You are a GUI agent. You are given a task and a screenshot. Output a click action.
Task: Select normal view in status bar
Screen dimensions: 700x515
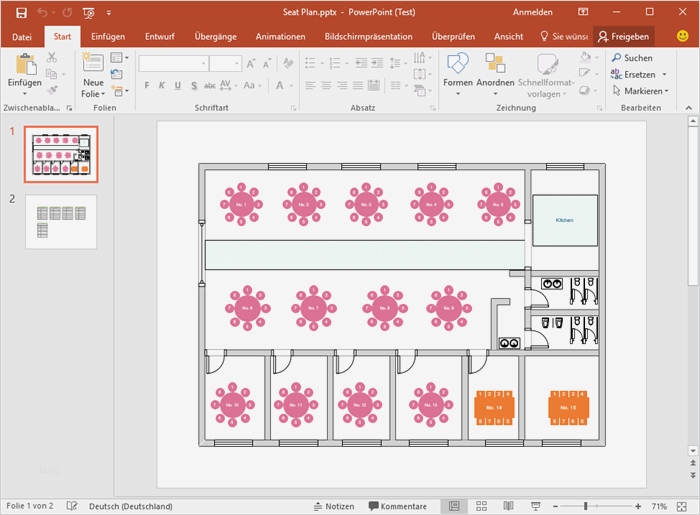tap(454, 506)
